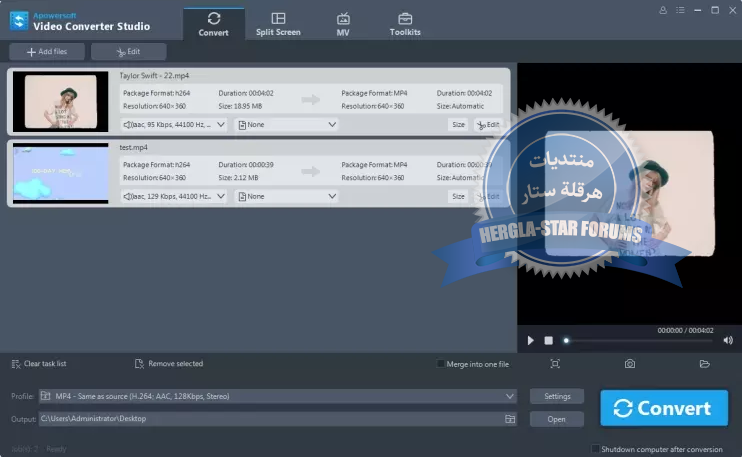Open the user account icon
The width and height of the screenshot is (742, 457).
point(663,10)
